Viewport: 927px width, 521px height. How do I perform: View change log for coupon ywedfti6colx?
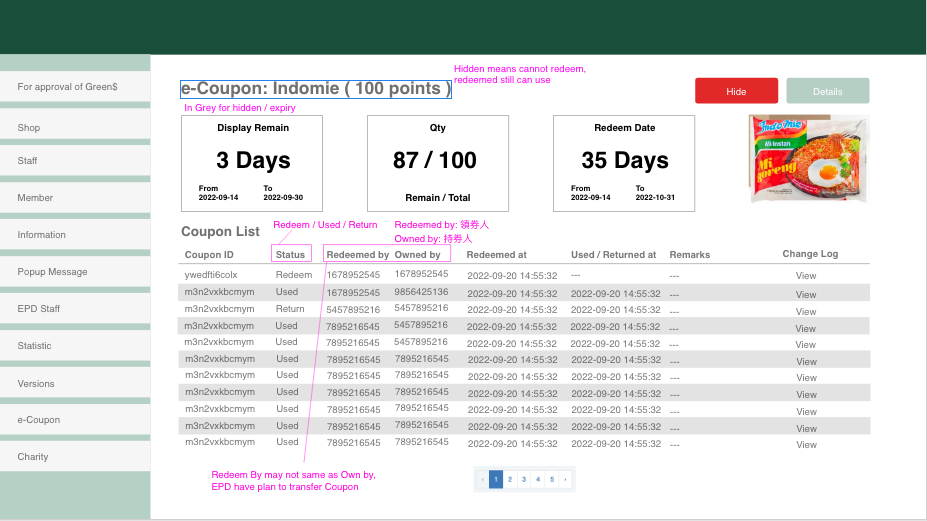806,276
